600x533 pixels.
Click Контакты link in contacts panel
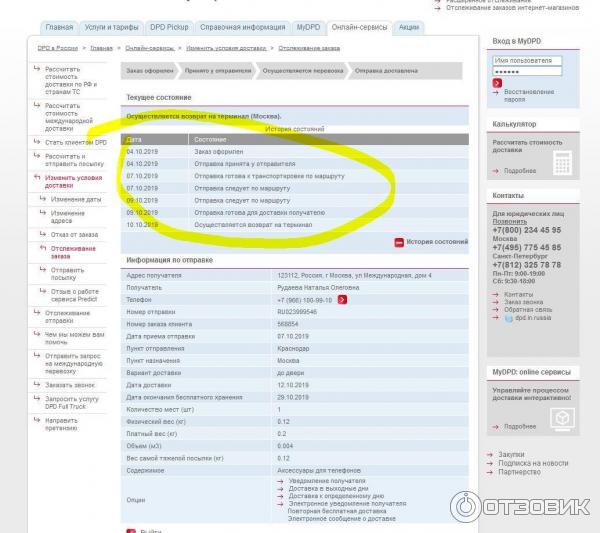(x=518, y=294)
